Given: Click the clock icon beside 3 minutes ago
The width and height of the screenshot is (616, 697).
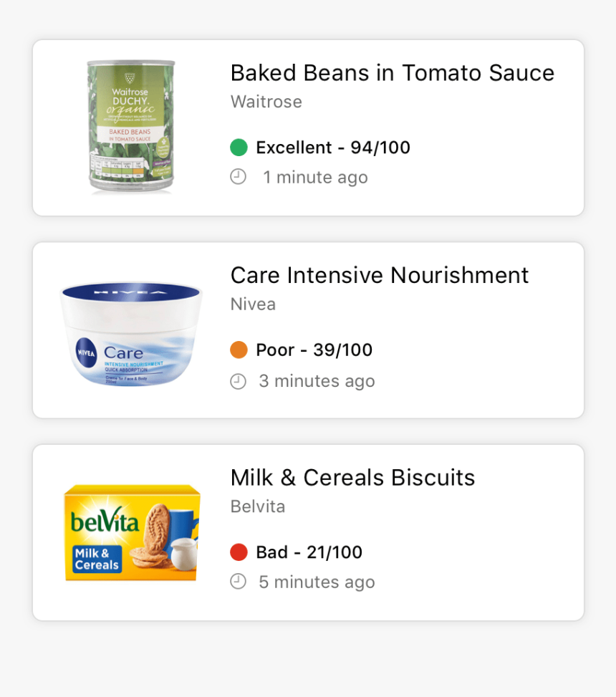Looking at the screenshot, I should (239, 381).
